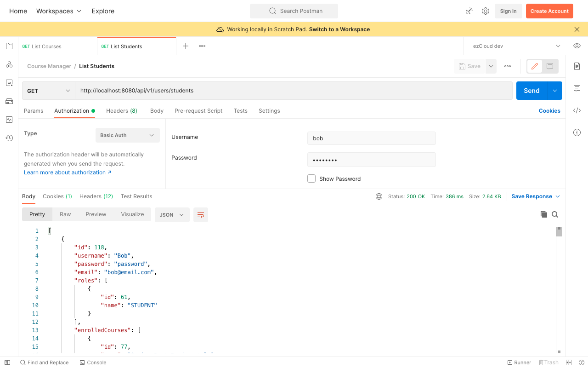Viewport: 588px width, 368px height.
Task: Open the History sidebar icon
Action: click(9, 138)
